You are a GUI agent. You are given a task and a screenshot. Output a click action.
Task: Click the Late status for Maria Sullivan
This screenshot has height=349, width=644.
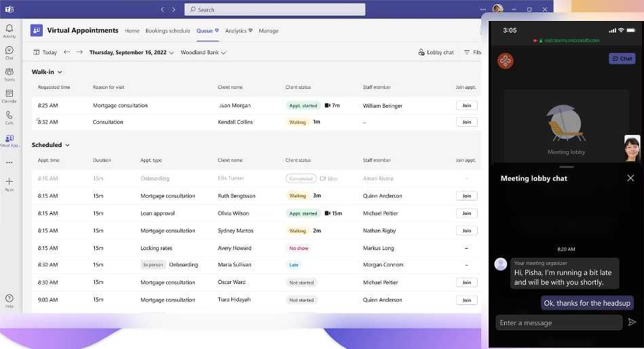(x=294, y=264)
